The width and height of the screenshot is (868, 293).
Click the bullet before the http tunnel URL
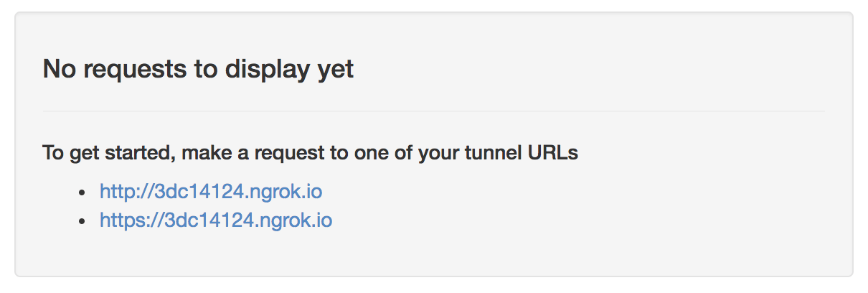pyautogui.click(x=84, y=192)
